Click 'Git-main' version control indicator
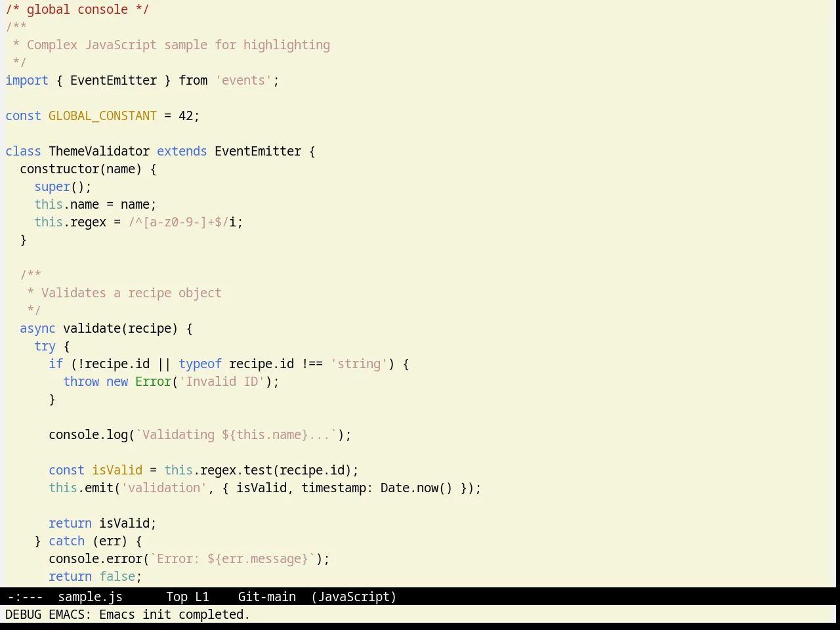 [266, 597]
